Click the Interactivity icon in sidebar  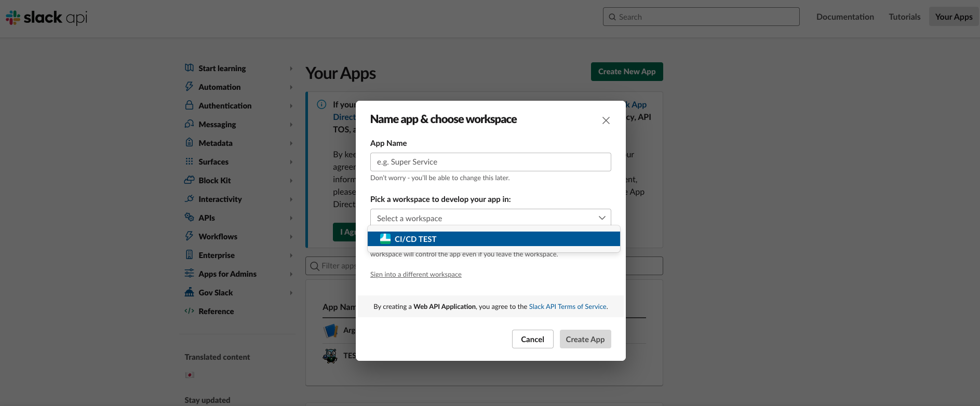(190, 199)
